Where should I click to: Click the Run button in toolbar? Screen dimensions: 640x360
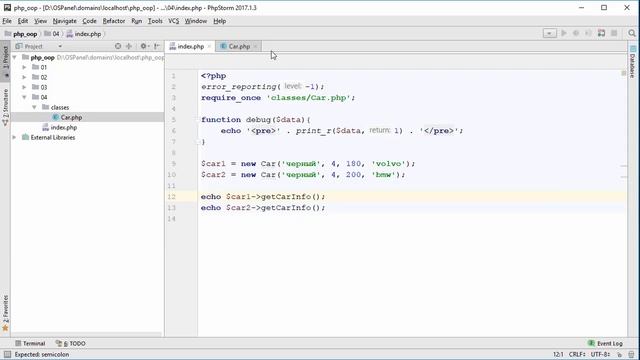pos(564,33)
